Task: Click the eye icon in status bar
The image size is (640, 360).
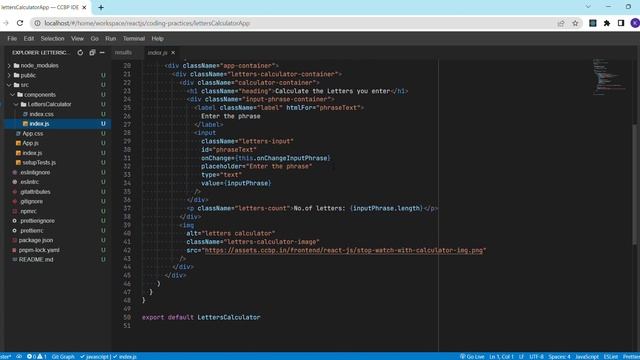Action: pos(19,356)
